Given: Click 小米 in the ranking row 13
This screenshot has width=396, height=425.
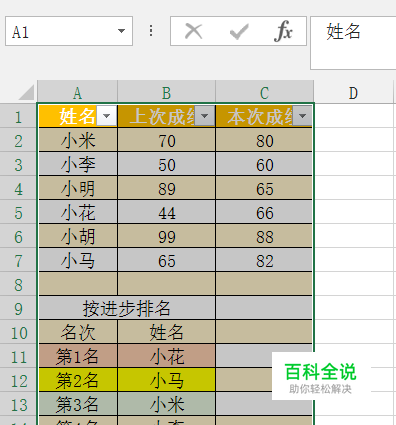Looking at the screenshot, I should coord(167,405).
